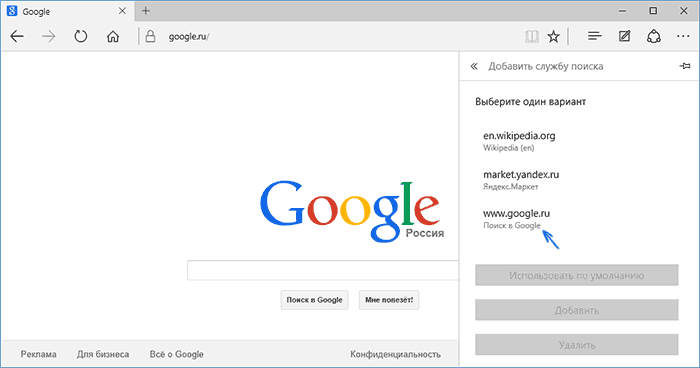700x368 pixels.
Task: Open the home page icon
Action: 113,36
